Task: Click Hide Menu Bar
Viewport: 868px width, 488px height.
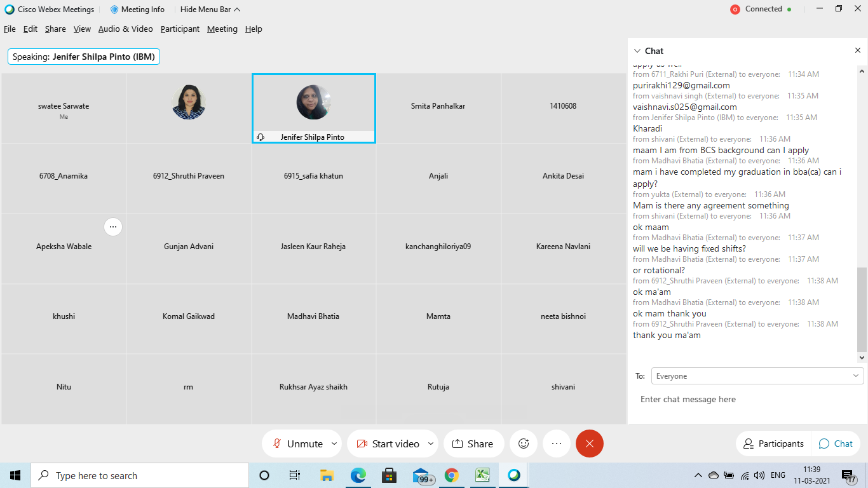Action: (210, 10)
